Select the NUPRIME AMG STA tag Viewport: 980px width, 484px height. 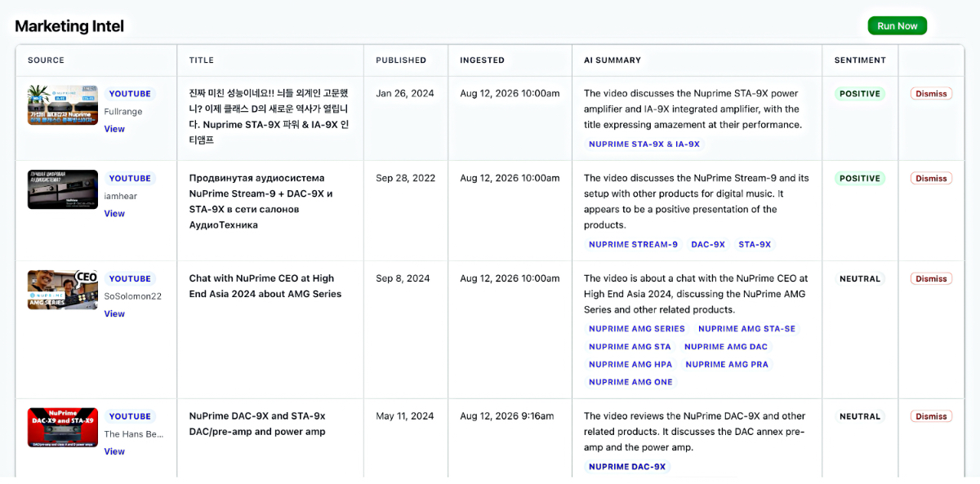pos(630,347)
